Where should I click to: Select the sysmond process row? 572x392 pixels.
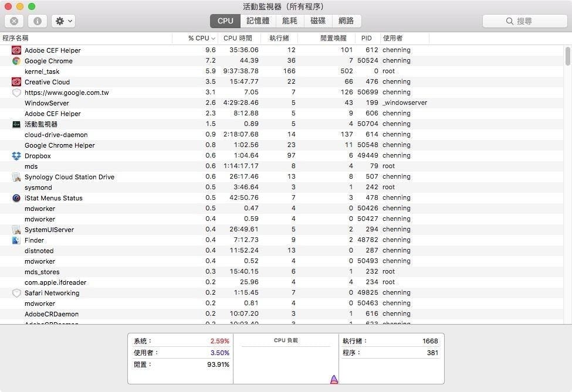coord(282,188)
